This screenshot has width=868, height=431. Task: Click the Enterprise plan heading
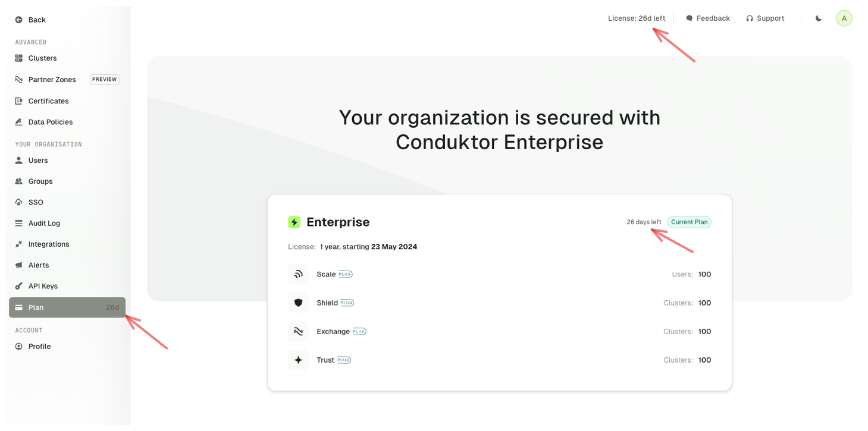(338, 222)
